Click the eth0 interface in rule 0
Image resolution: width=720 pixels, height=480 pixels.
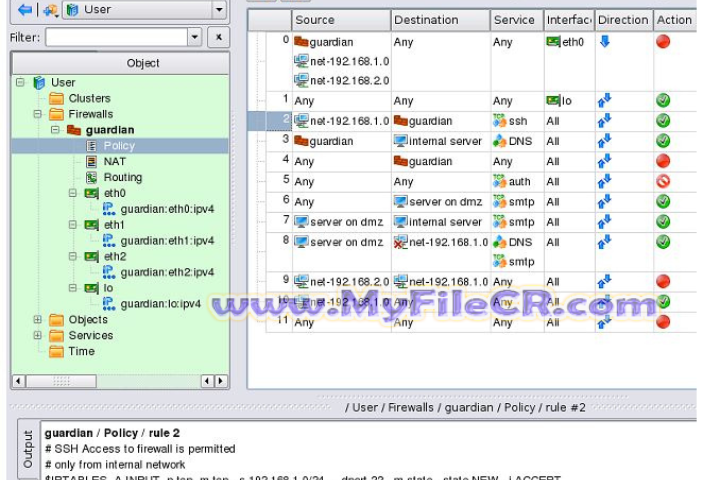pyautogui.click(x=565, y=42)
